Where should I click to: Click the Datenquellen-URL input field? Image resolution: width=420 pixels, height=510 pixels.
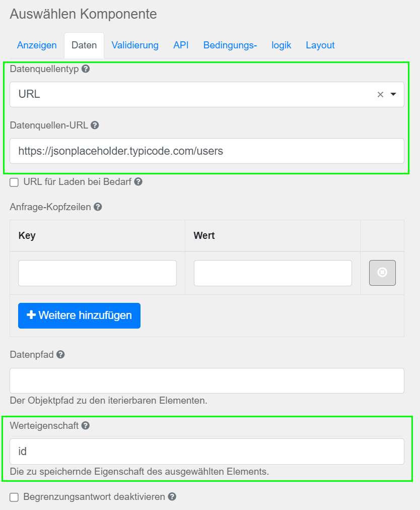(207, 151)
